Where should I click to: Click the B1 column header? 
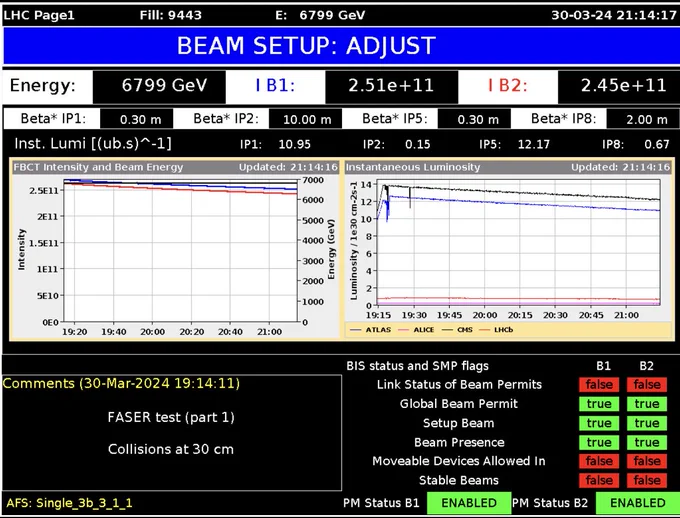point(603,366)
